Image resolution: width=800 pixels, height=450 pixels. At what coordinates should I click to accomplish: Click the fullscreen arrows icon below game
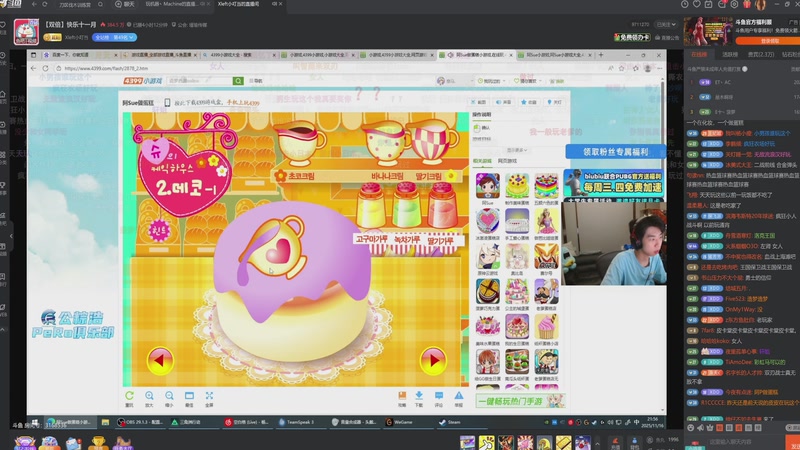click(209, 398)
